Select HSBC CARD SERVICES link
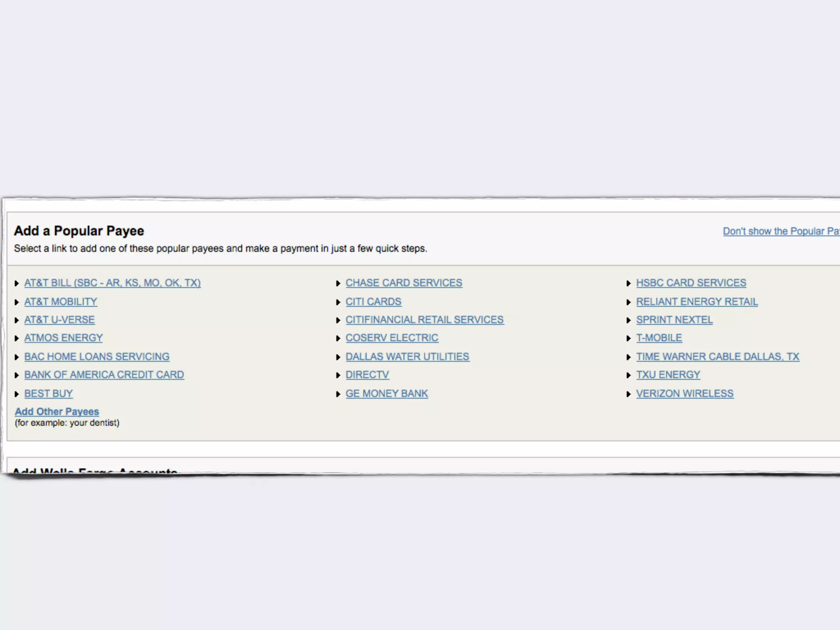 (x=691, y=283)
